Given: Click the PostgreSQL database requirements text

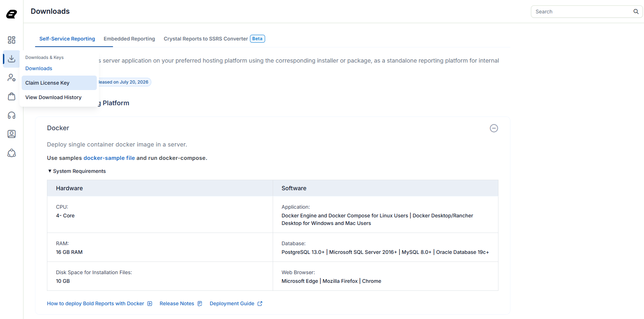Looking at the screenshot, I should [385, 252].
